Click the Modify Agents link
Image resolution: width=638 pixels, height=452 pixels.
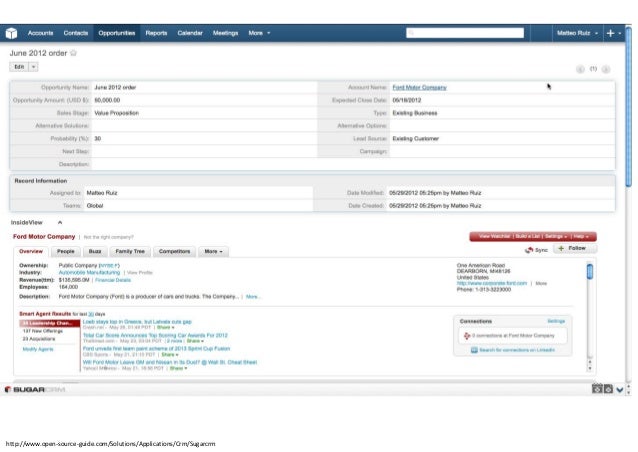[38, 349]
